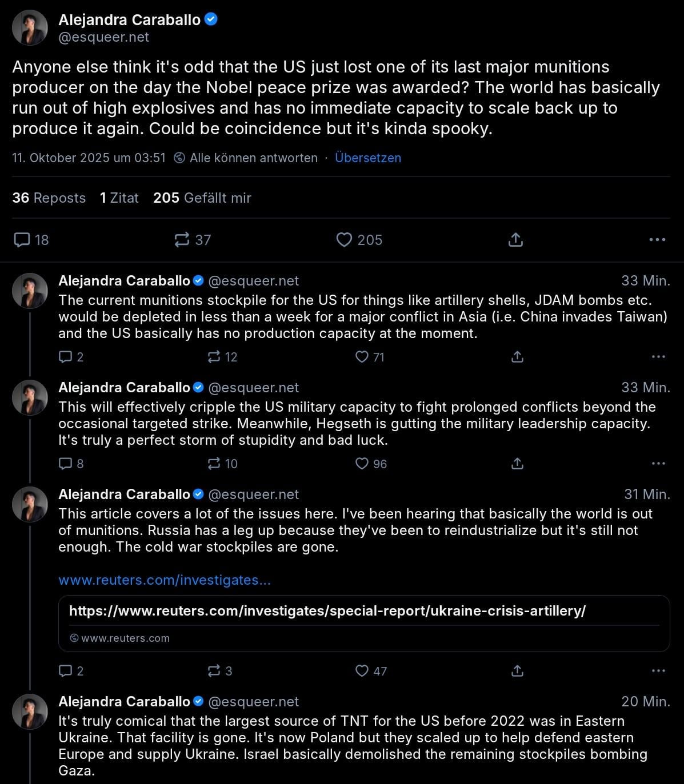This screenshot has width=684, height=784.
Task: Open the Reuters link preview card
Action: point(363,623)
